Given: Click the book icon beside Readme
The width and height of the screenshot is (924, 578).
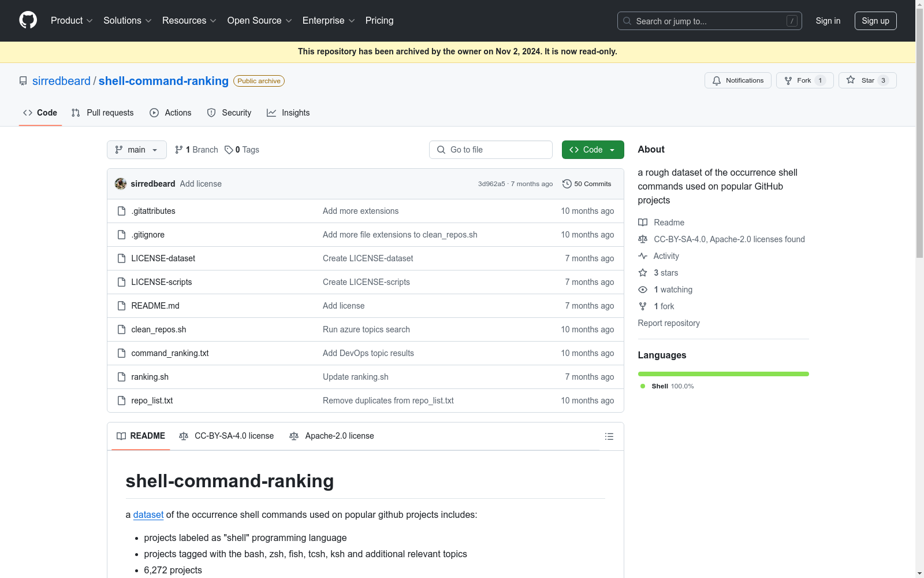Looking at the screenshot, I should pos(643,223).
